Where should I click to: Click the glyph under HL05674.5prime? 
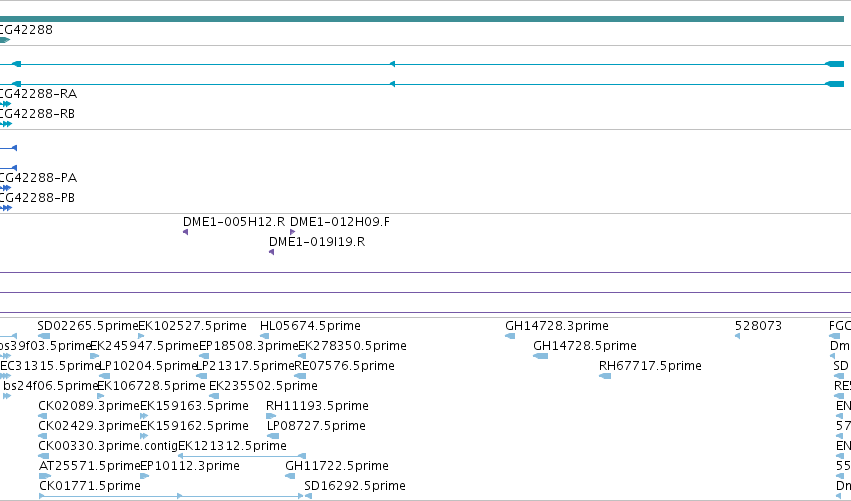(x=264, y=336)
